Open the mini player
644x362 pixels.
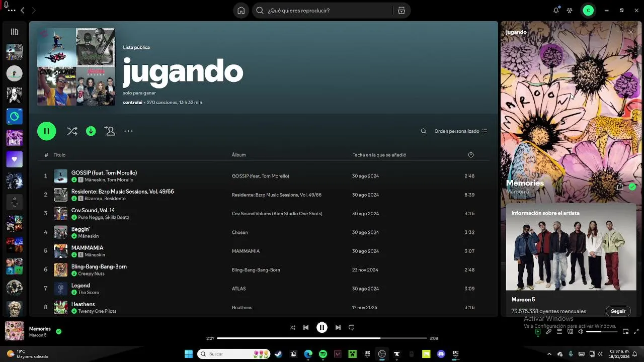point(625,332)
